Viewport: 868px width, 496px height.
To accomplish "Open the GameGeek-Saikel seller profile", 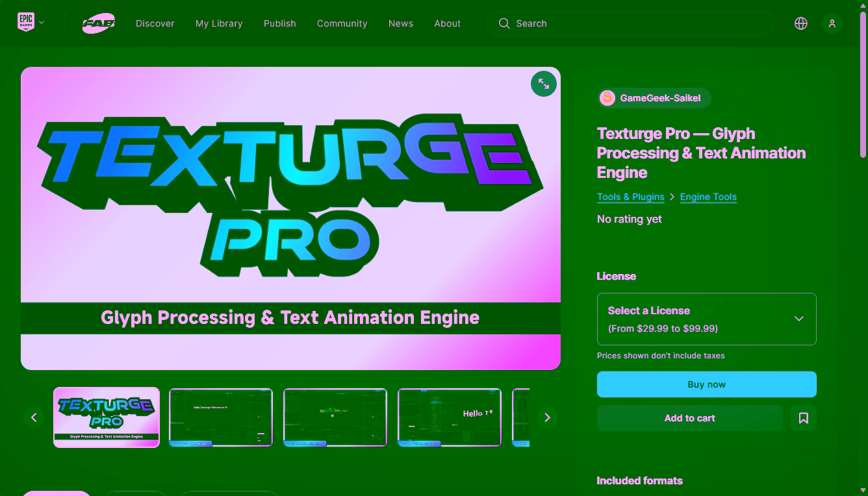I will coord(654,98).
